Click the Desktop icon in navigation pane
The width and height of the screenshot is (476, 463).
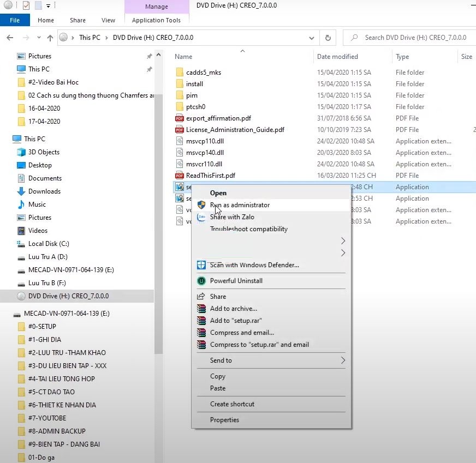coord(21,165)
